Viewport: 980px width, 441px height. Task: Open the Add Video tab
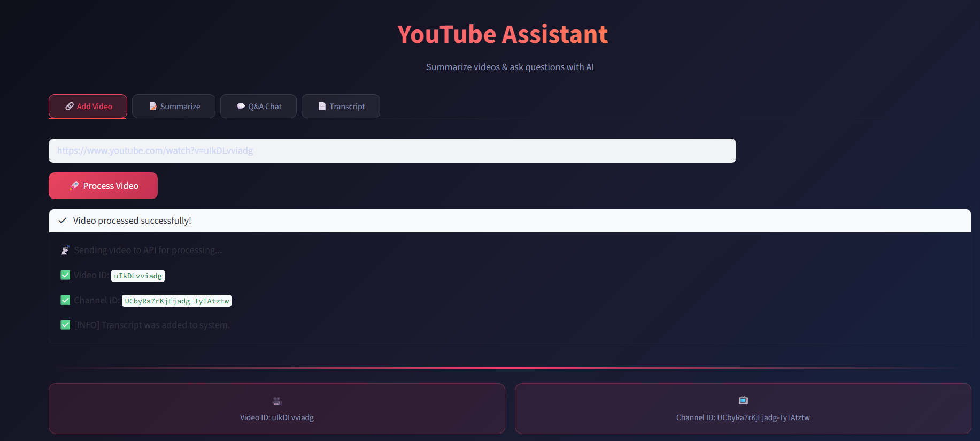[x=88, y=106]
